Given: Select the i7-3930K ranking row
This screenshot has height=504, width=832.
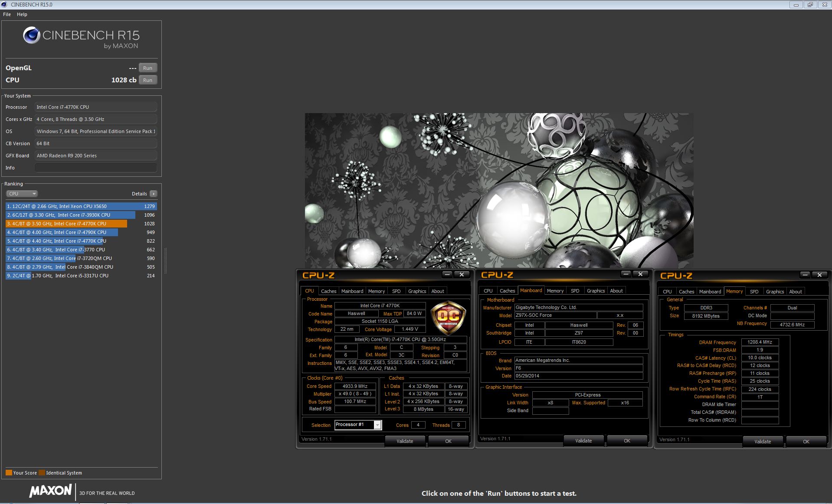Looking at the screenshot, I should 81,215.
